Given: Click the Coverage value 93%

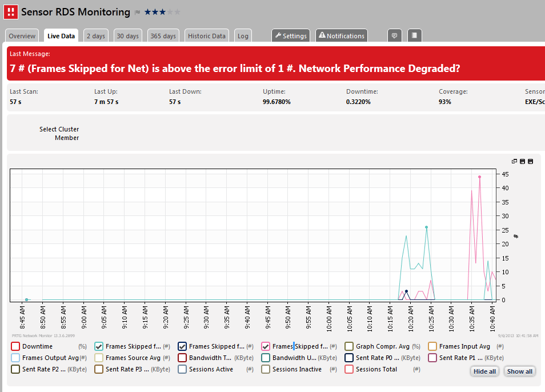Looking at the screenshot, I should [x=445, y=102].
